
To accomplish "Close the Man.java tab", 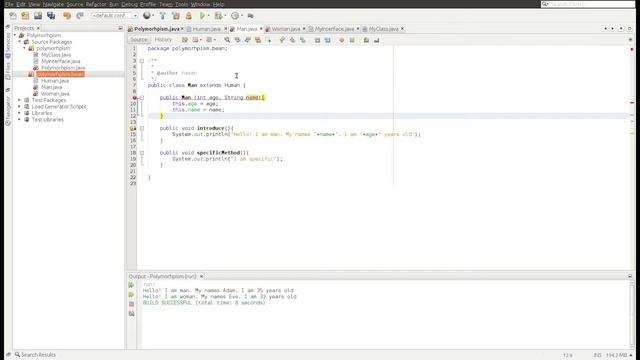I will (x=261, y=29).
